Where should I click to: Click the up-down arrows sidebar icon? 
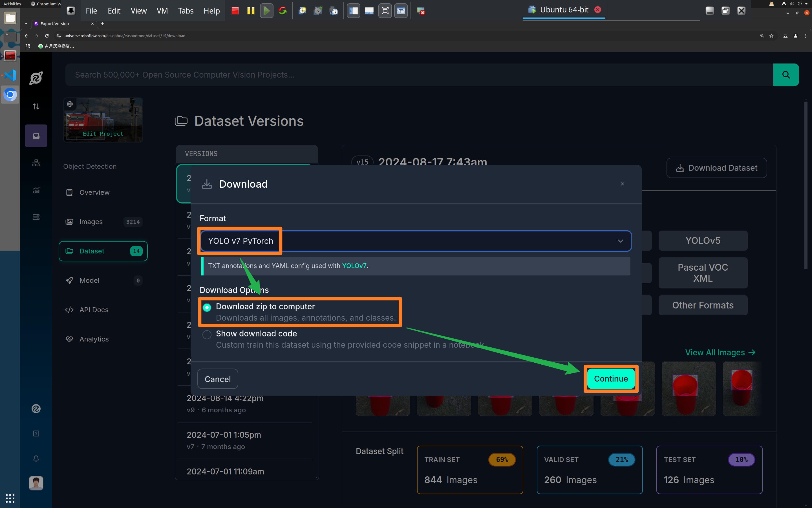(36, 106)
